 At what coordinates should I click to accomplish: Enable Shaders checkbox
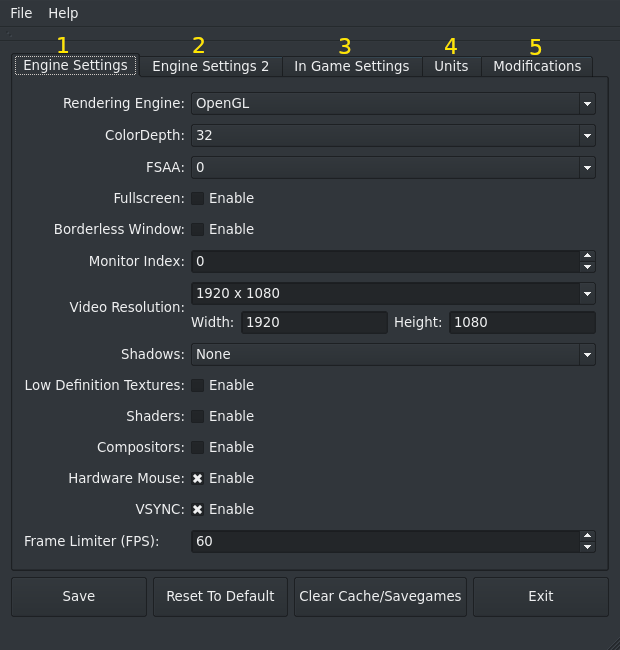pos(198,416)
